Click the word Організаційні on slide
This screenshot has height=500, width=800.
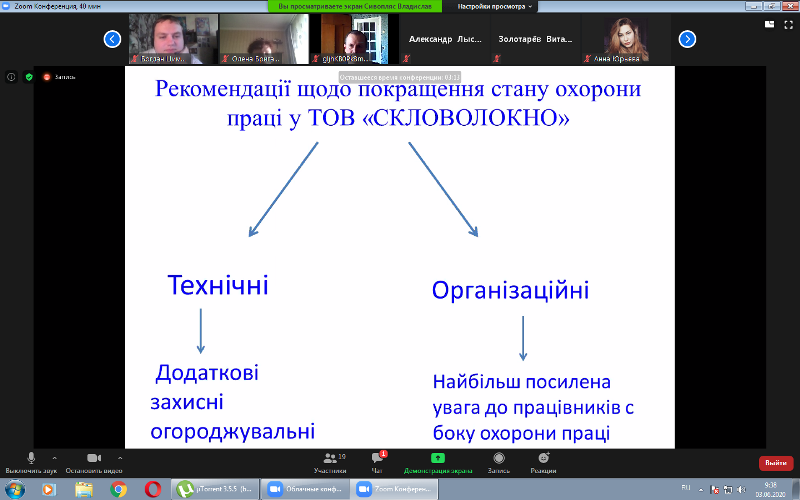pos(510,291)
